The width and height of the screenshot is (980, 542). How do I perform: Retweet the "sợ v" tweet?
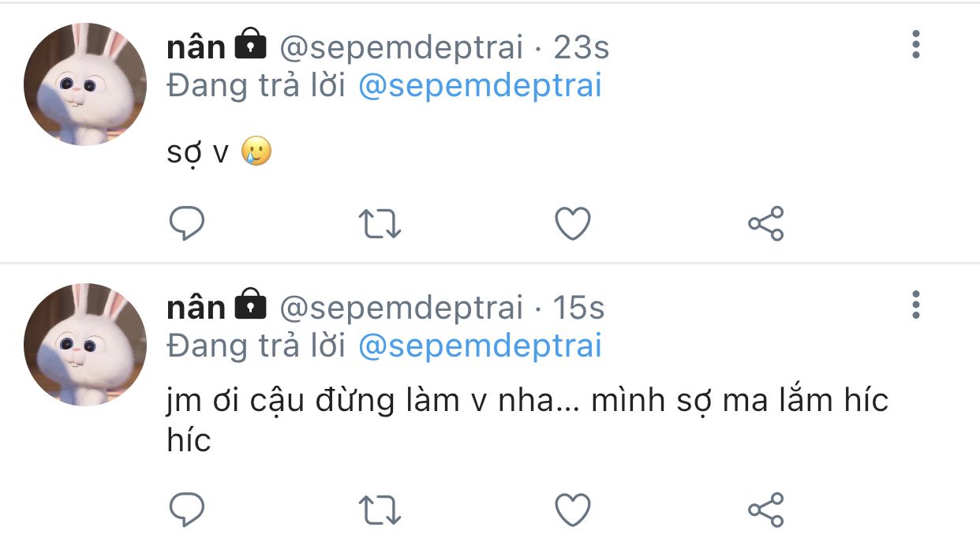click(380, 224)
